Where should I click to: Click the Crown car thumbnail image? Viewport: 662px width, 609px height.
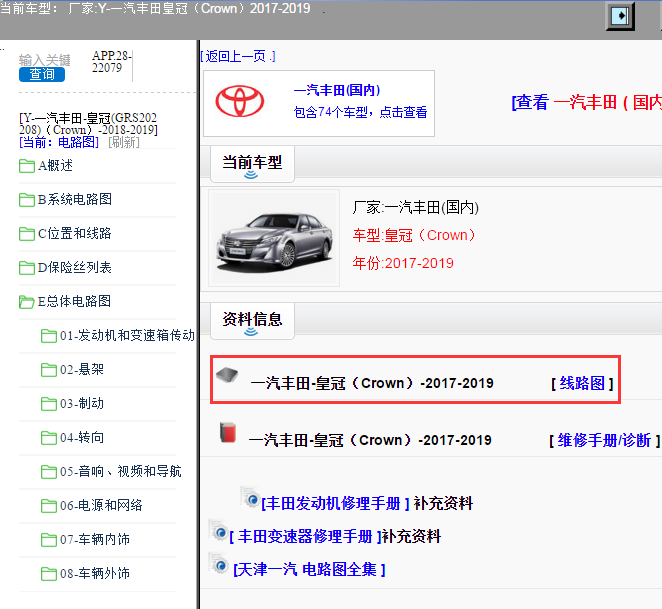point(274,238)
